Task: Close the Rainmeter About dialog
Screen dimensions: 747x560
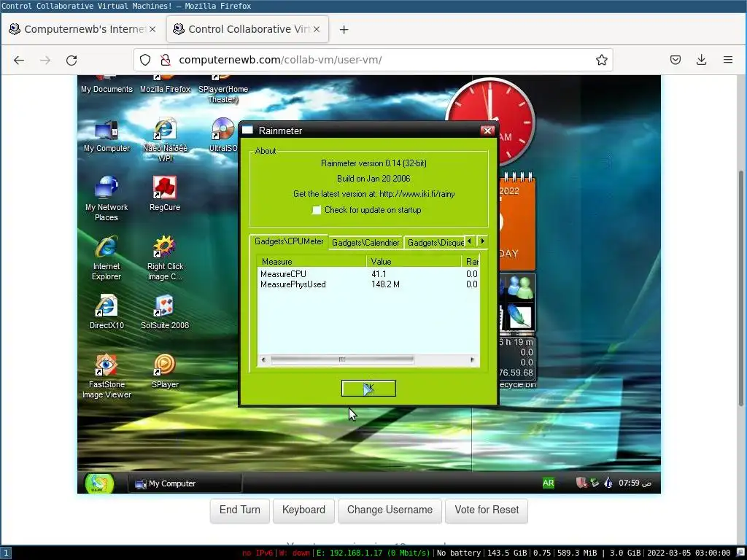Action: [487, 131]
